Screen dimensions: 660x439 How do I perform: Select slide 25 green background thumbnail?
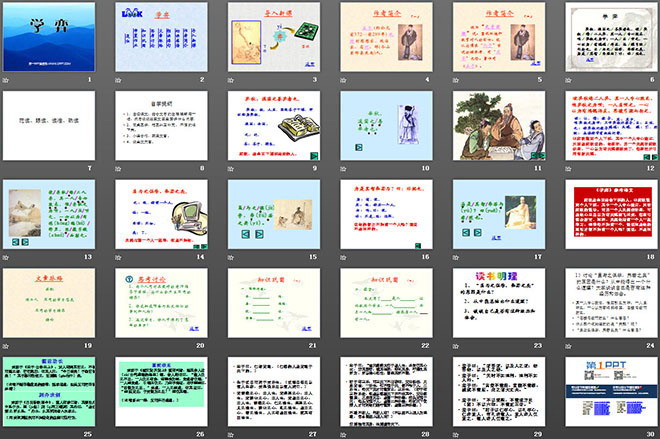click(x=49, y=392)
